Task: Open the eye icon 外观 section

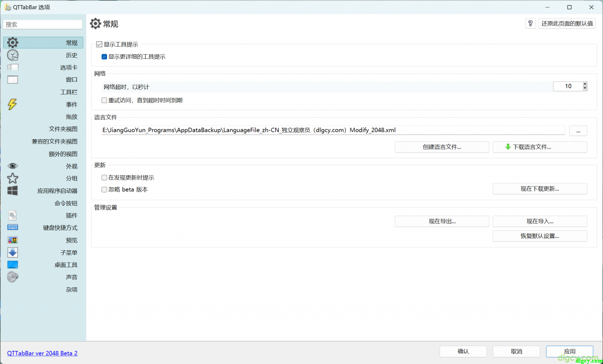Action: 13,166
